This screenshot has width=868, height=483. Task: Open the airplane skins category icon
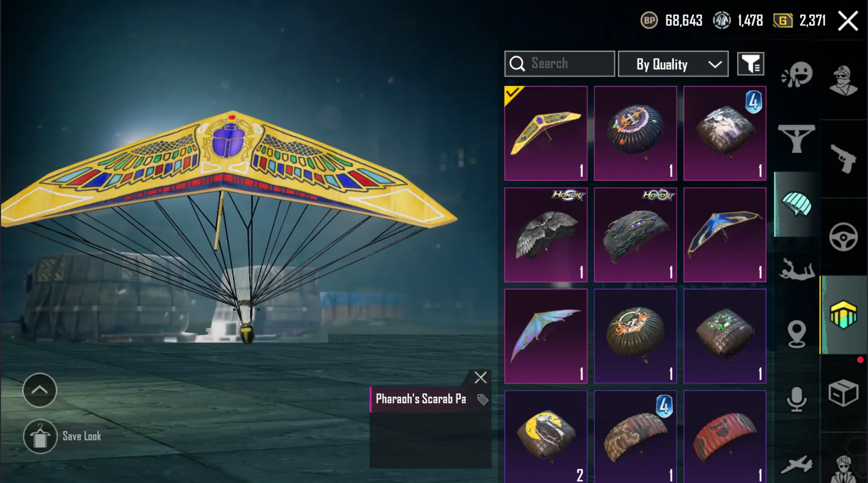(796, 464)
